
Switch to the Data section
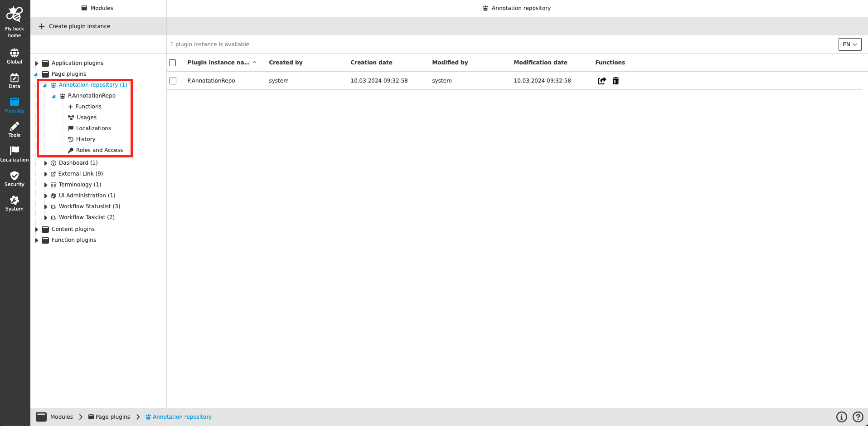(14, 81)
